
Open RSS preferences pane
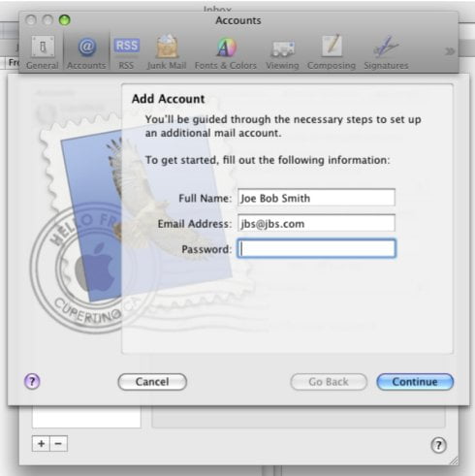[x=126, y=52]
